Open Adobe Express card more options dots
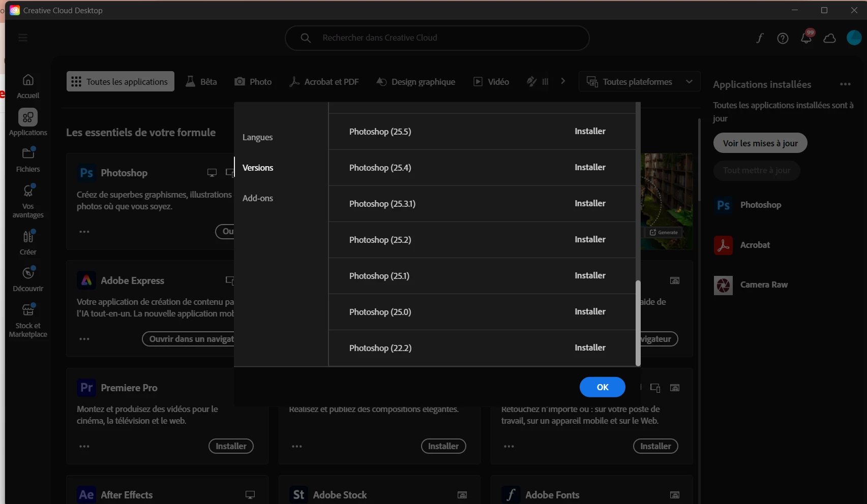 point(84,339)
